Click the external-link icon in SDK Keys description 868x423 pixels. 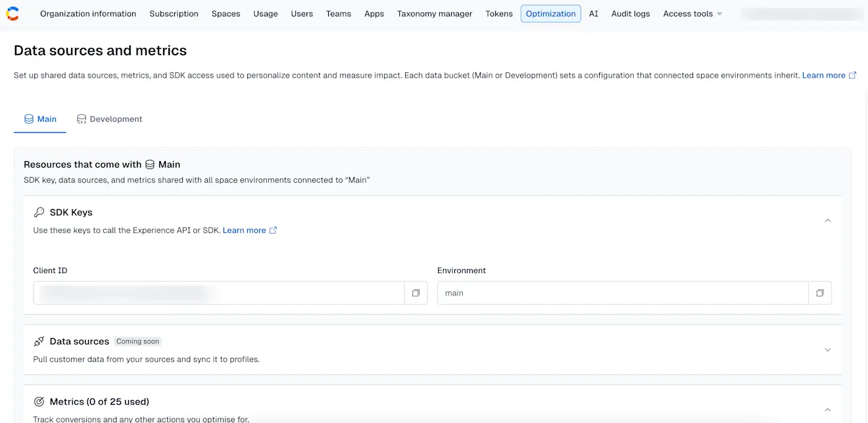click(274, 230)
